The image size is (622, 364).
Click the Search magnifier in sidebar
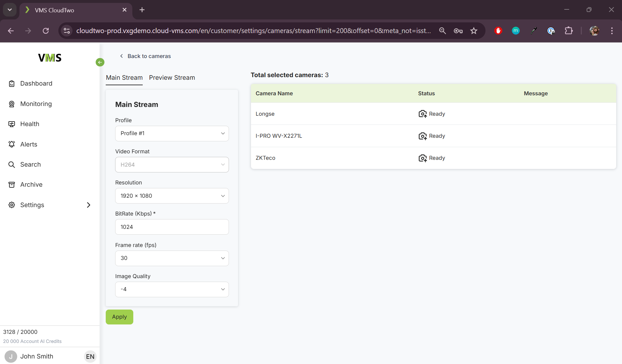coord(12,165)
